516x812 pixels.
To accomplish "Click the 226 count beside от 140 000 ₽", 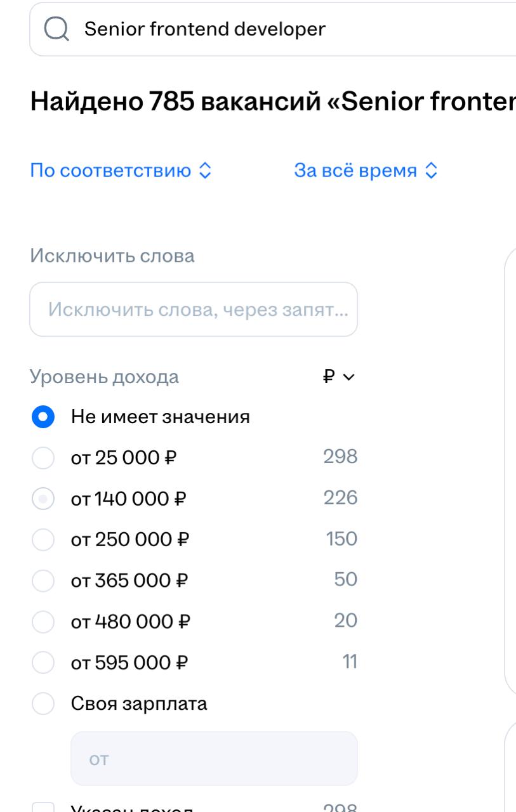I will [341, 498].
